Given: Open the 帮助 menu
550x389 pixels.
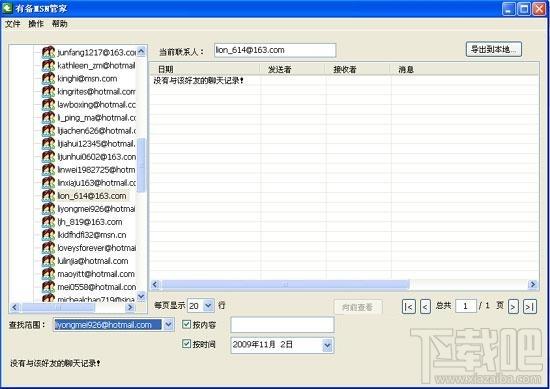Looking at the screenshot, I should pyautogui.click(x=60, y=24).
